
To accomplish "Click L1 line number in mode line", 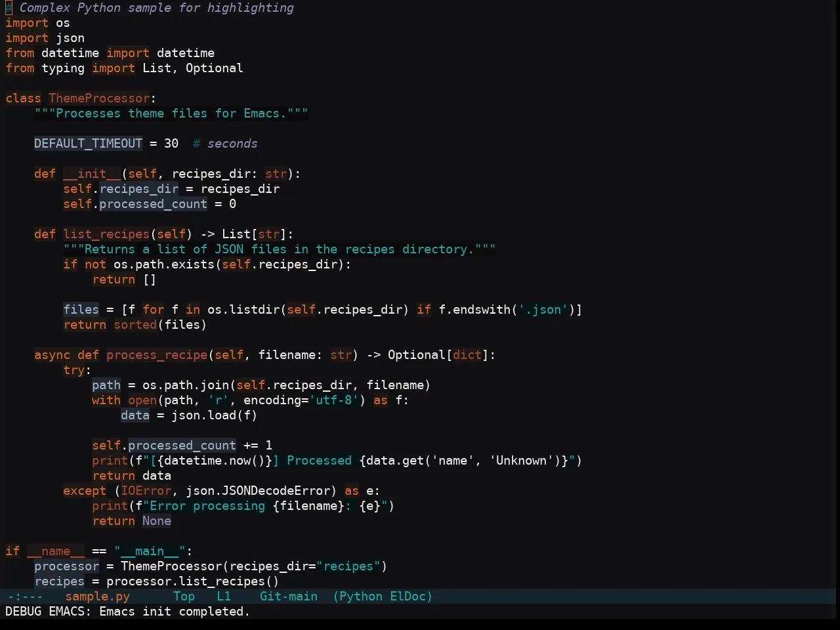I will point(224,597).
